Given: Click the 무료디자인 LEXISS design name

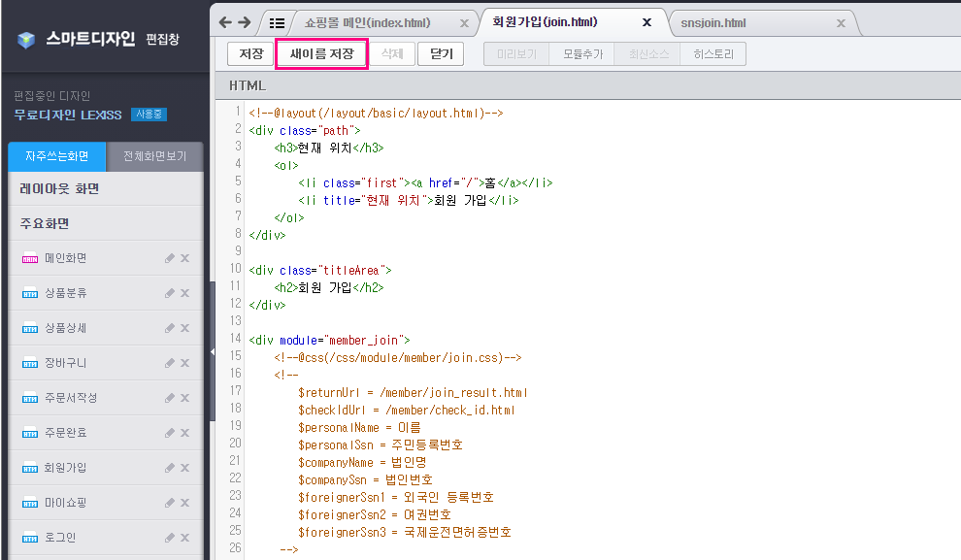Looking at the screenshot, I should point(68,115).
